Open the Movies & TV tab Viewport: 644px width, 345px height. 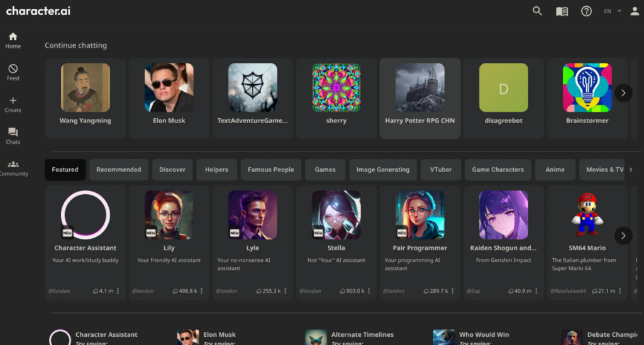602,170
